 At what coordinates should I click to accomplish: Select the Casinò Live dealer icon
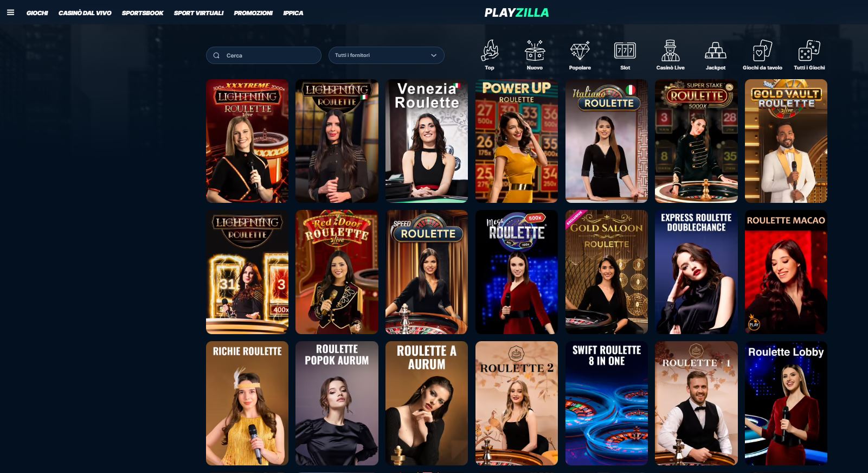point(671,50)
